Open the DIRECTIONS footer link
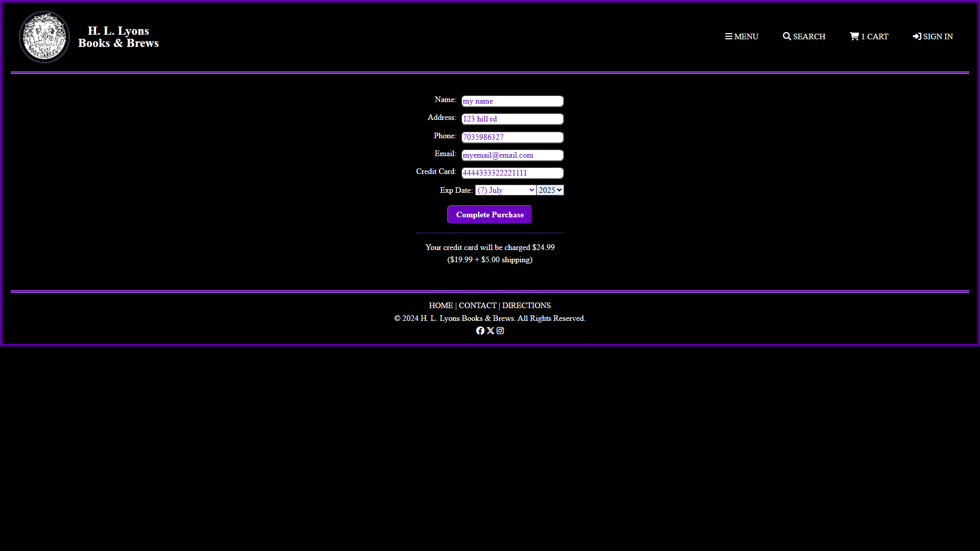The height and width of the screenshot is (551, 980). click(526, 306)
